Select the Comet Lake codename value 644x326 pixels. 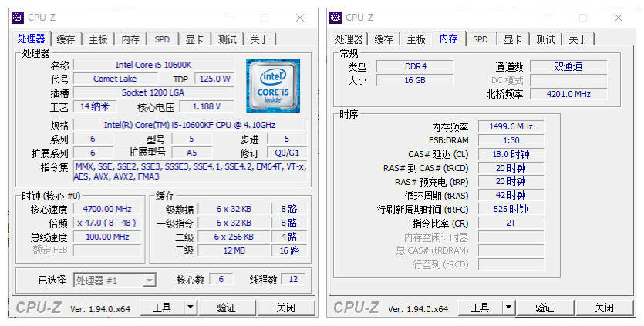[x=115, y=79]
